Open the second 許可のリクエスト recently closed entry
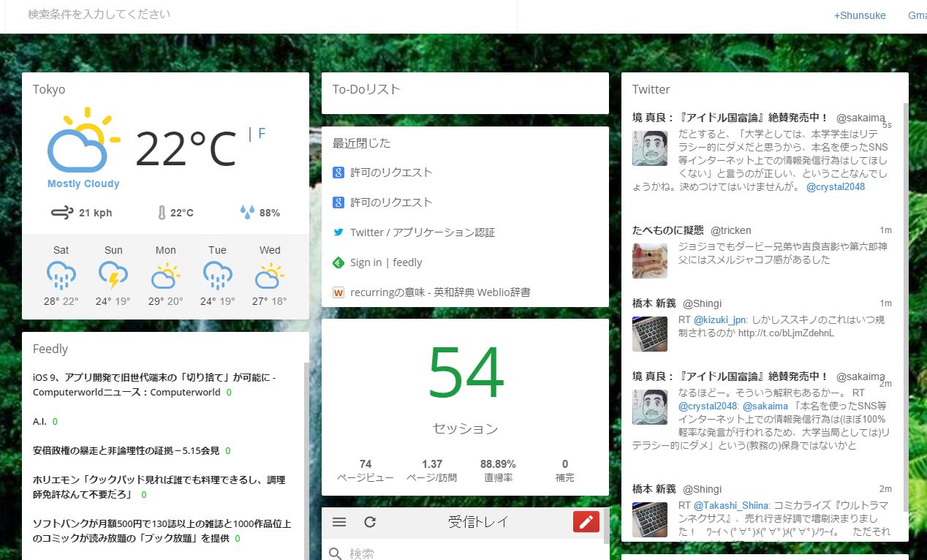This screenshot has height=560, width=927. (391, 203)
